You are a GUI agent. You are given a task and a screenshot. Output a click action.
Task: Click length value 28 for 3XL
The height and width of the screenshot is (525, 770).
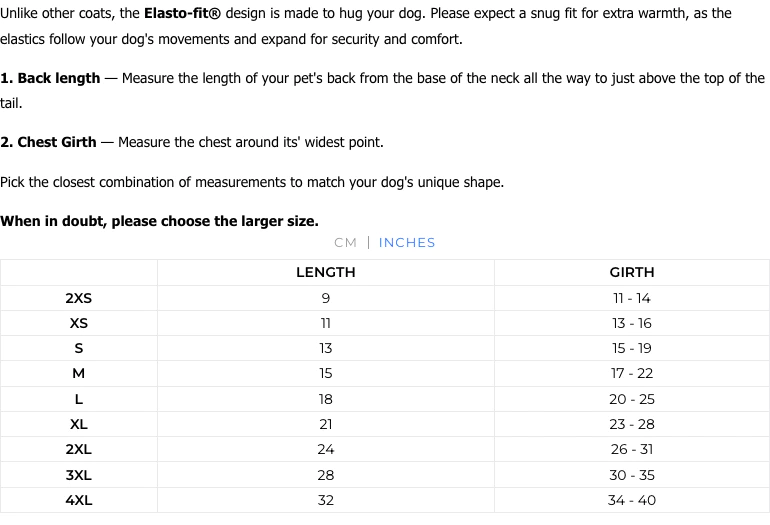[325, 475]
